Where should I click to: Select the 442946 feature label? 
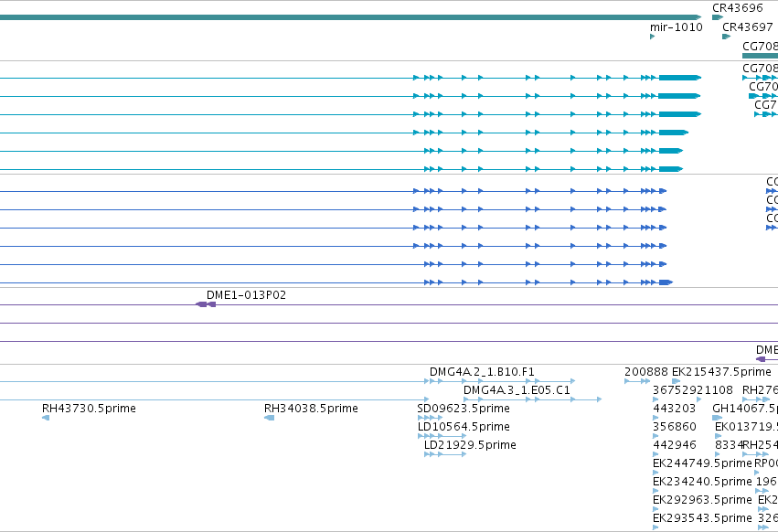[675, 445]
